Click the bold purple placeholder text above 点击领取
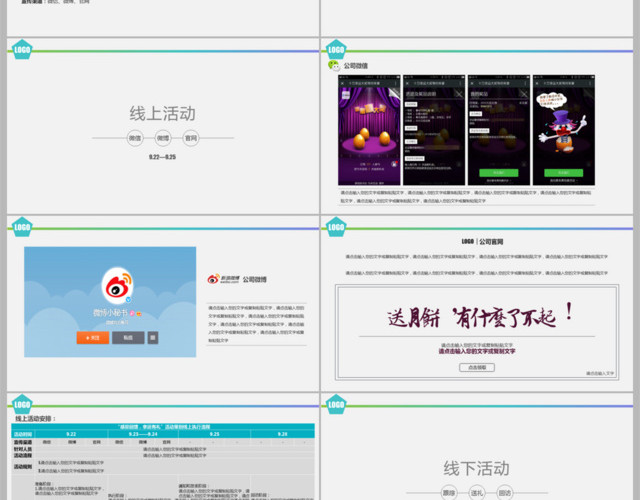 click(x=477, y=351)
